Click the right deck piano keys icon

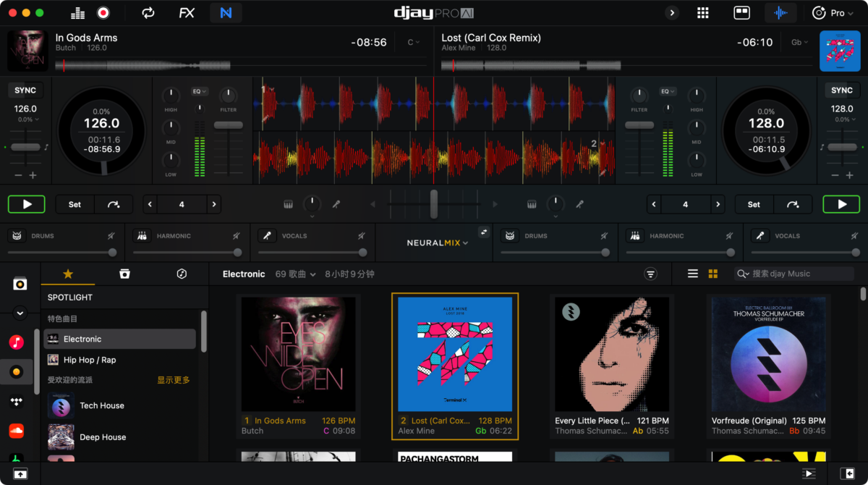pyautogui.click(x=532, y=204)
